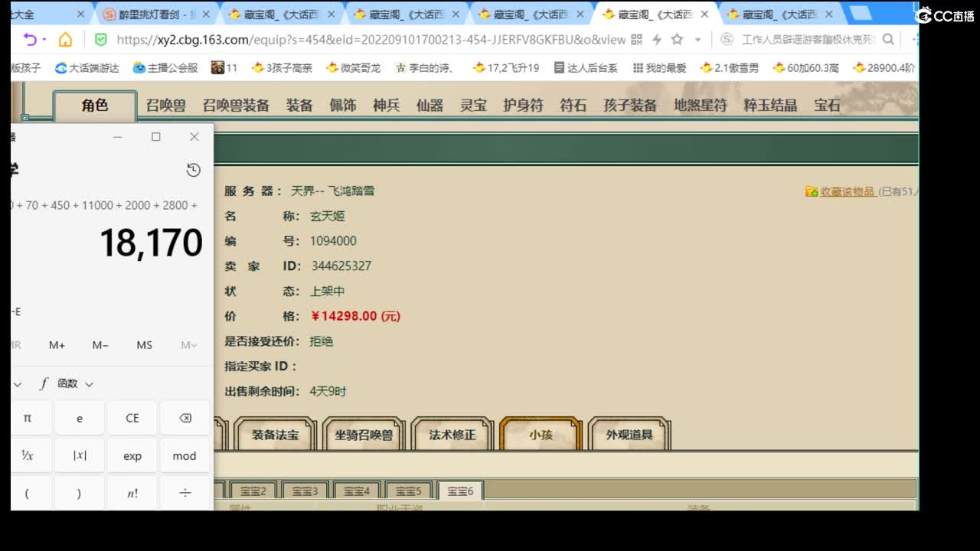Click the calculator backspace icon
The height and width of the screenshot is (551, 980).
pos(185,418)
